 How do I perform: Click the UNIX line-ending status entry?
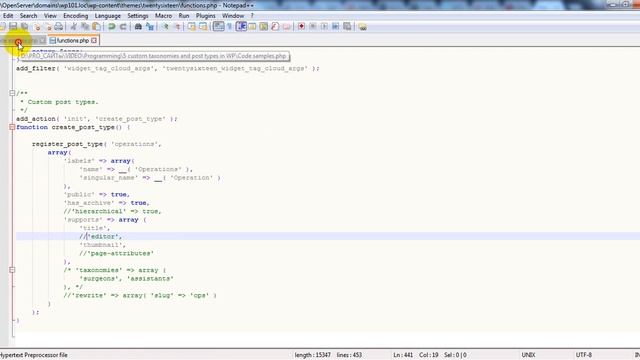point(528,355)
